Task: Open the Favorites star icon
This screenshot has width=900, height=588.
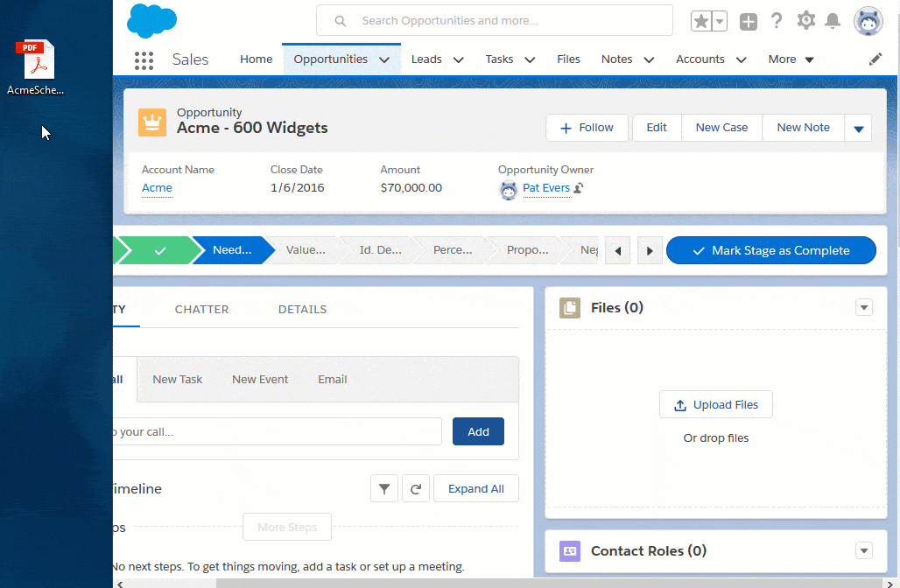Action: (x=703, y=19)
